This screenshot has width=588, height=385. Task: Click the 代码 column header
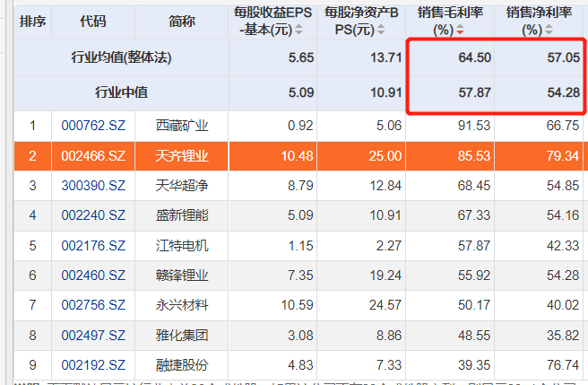point(92,20)
